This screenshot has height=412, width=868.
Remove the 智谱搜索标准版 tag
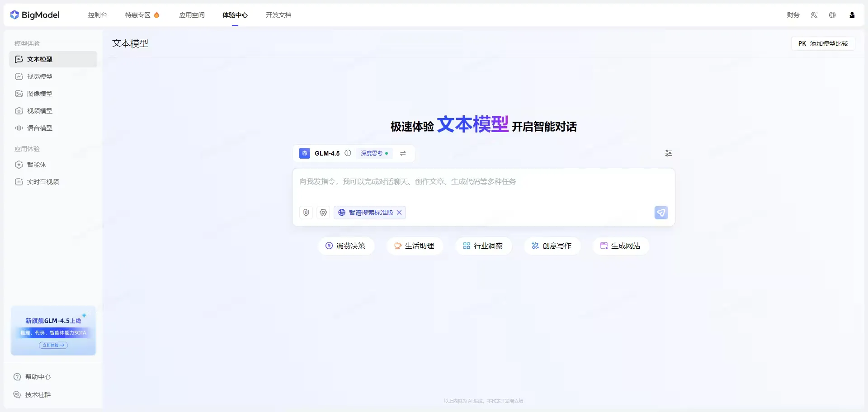[x=399, y=213]
